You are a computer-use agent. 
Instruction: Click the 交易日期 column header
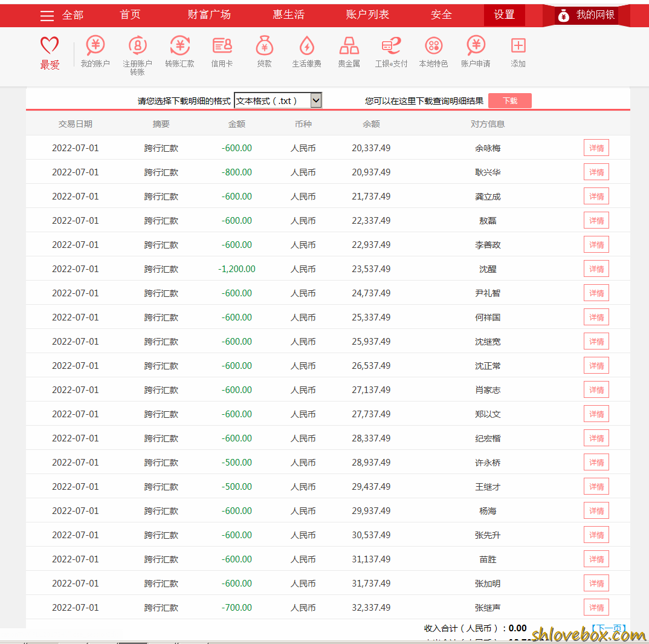76,124
